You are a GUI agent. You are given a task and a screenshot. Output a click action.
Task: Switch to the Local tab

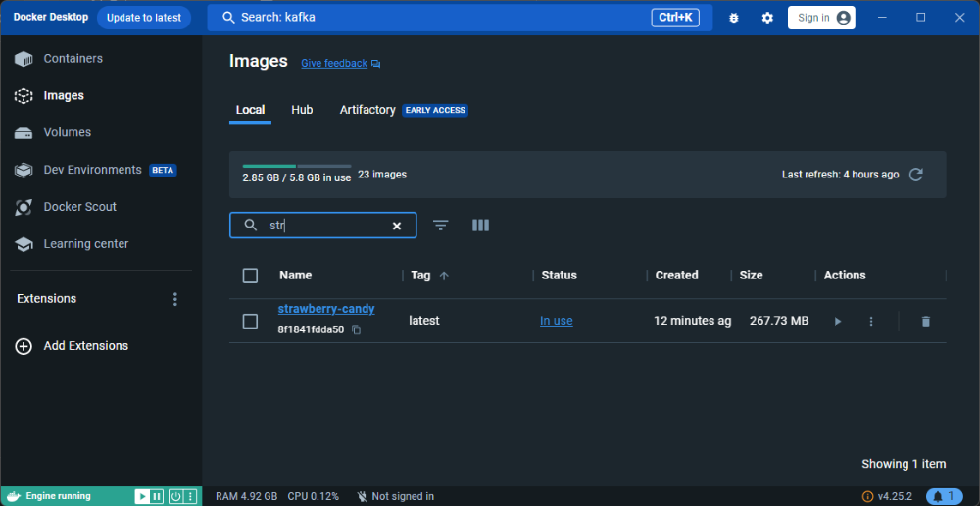250,110
